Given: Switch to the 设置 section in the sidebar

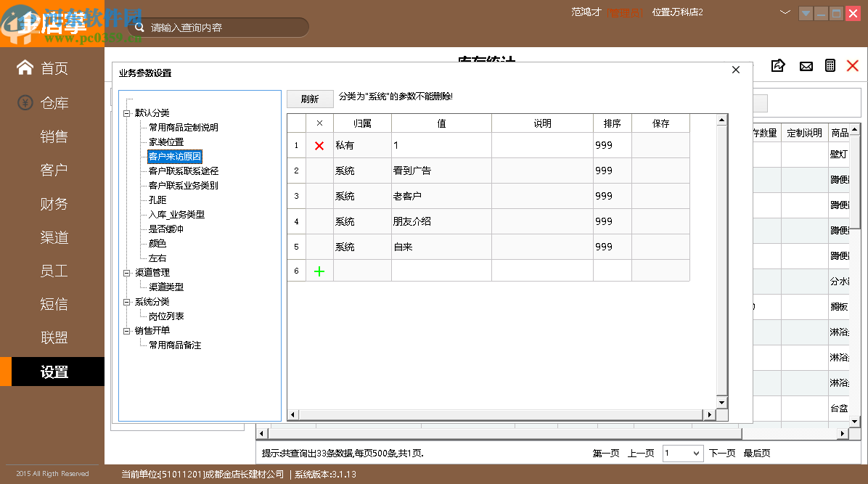Looking at the screenshot, I should coord(54,371).
